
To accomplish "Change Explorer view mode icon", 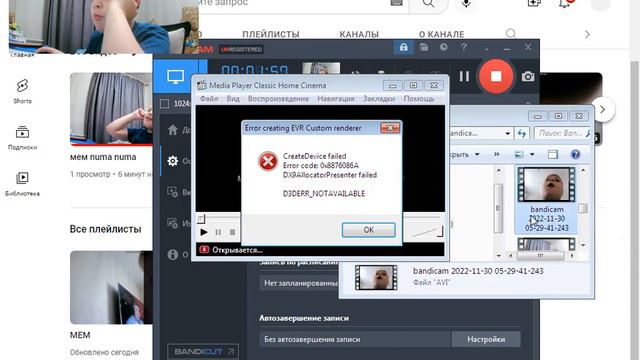I will 519,154.
